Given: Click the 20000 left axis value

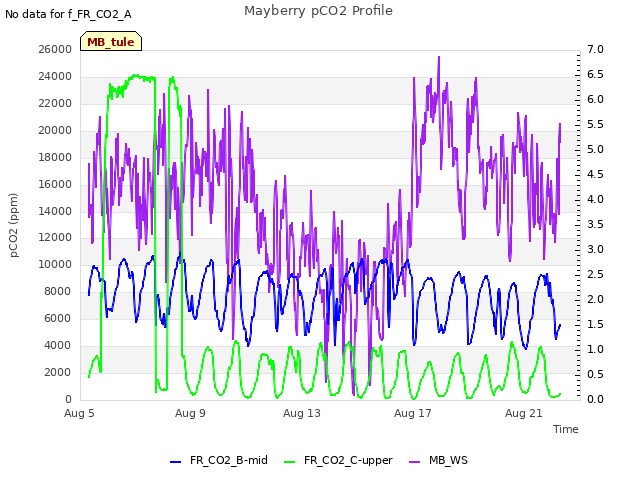Looking at the screenshot, I should point(55,130).
